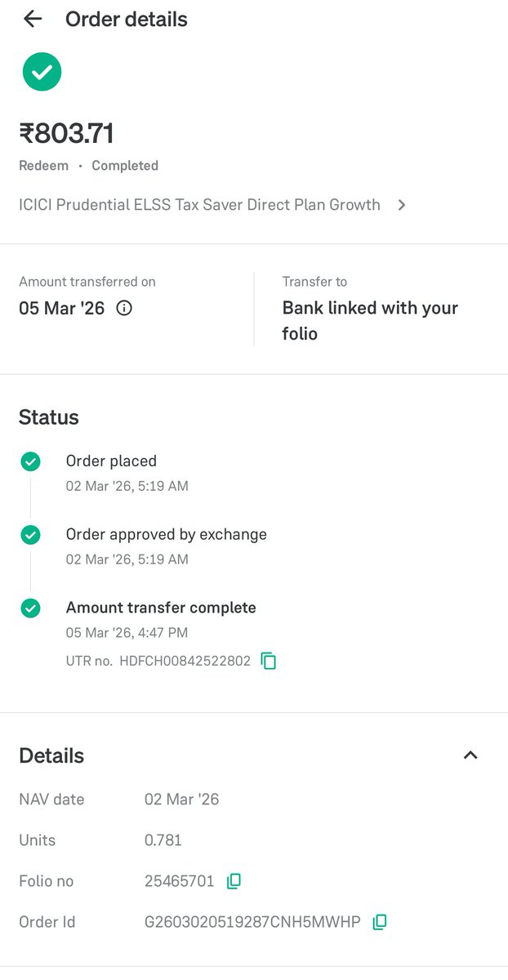Copy the UTR number HDFCH00842522802

point(269,661)
